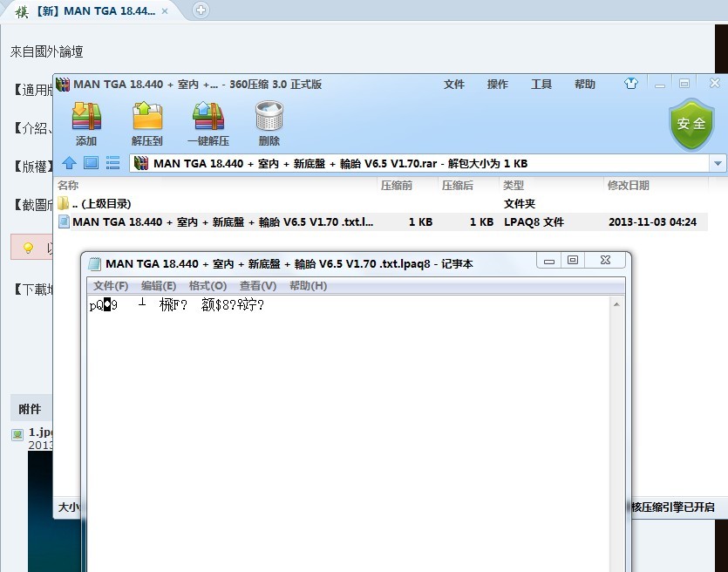Sort list by 修改日期 column header

coord(628,186)
